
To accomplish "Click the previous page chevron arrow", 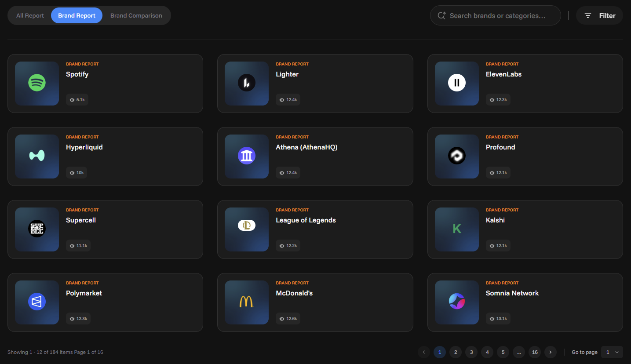I will point(423,352).
